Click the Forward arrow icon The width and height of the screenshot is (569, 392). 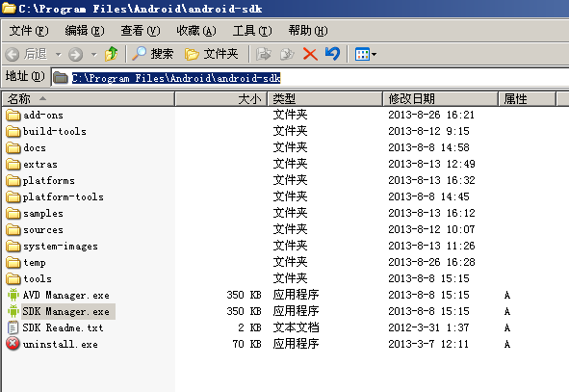point(75,55)
